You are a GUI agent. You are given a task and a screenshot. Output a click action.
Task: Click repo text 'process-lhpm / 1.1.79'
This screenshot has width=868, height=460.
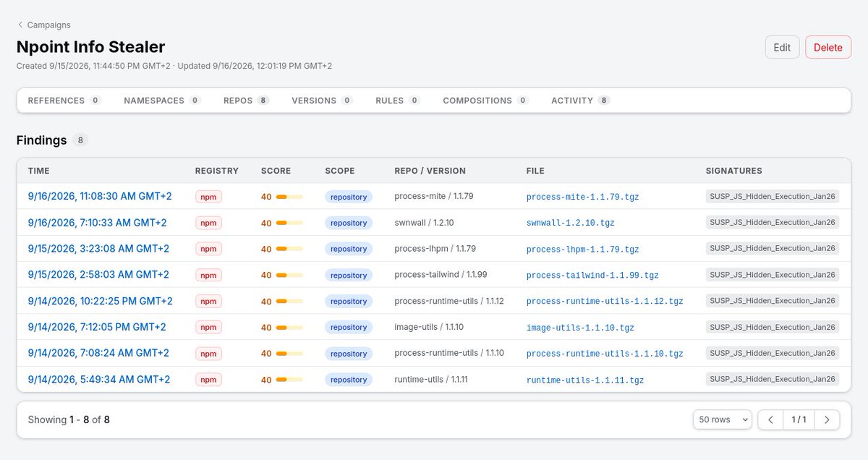[x=435, y=248]
